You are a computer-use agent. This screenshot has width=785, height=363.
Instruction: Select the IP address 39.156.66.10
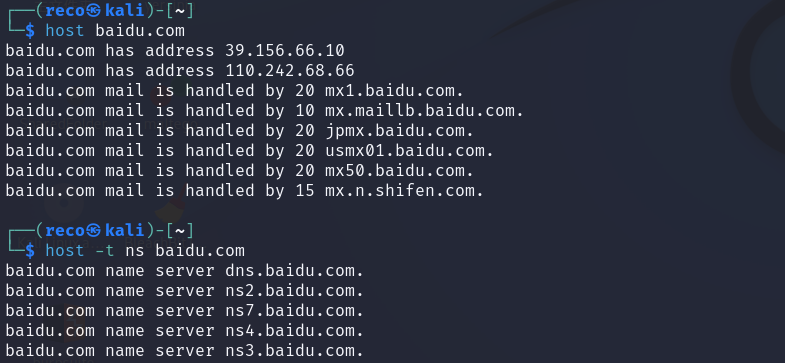285,51
